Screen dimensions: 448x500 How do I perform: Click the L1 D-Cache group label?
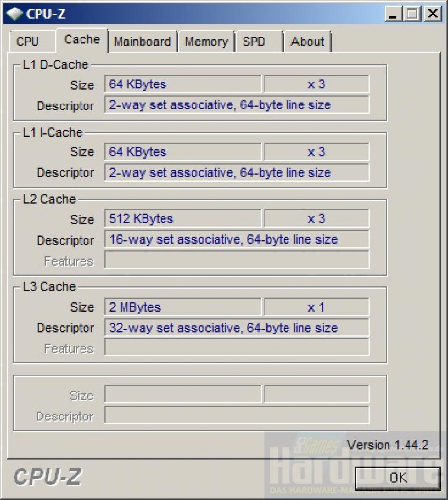point(56,65)
